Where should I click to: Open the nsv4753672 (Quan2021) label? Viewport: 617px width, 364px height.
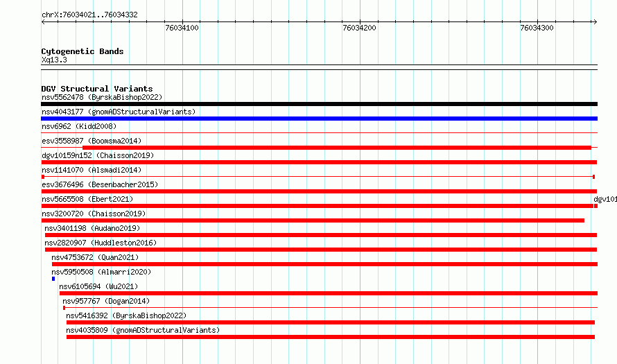[x=95, y=257]
